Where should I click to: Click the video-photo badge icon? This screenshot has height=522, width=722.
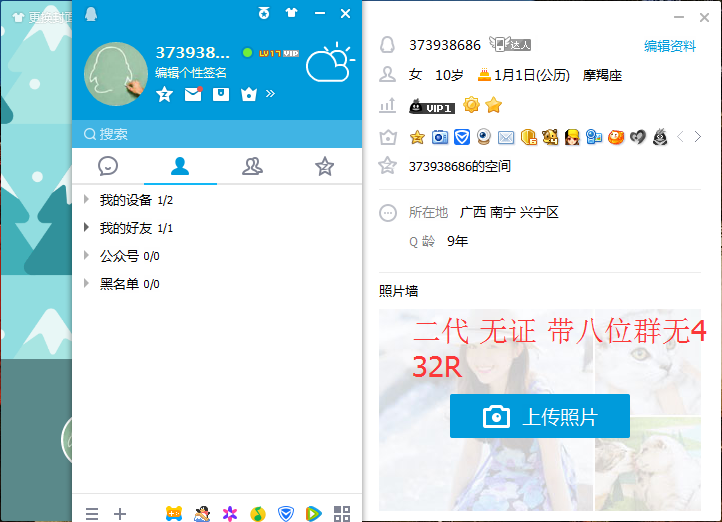[x=594, y=137]
